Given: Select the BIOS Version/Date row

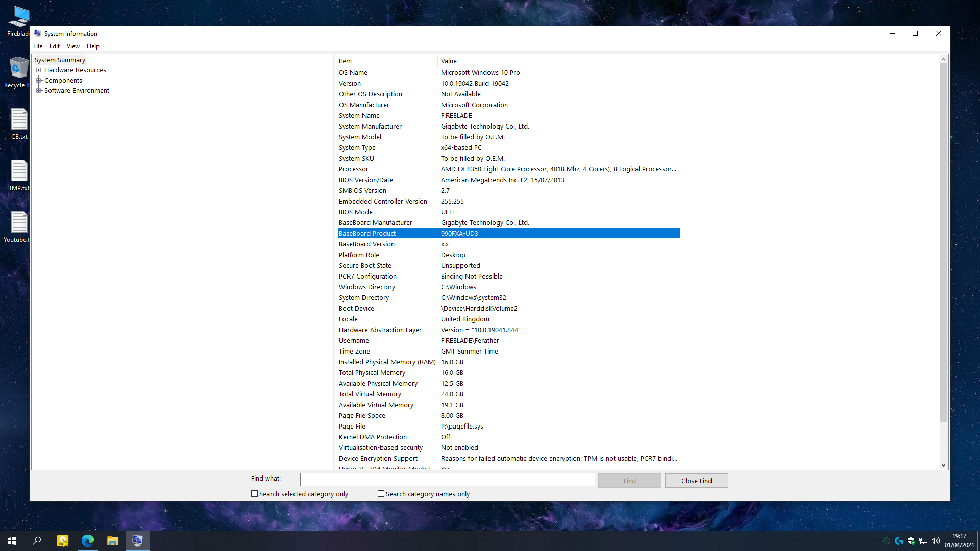Looking at the screenshot, I should click(x=509, y=180).
